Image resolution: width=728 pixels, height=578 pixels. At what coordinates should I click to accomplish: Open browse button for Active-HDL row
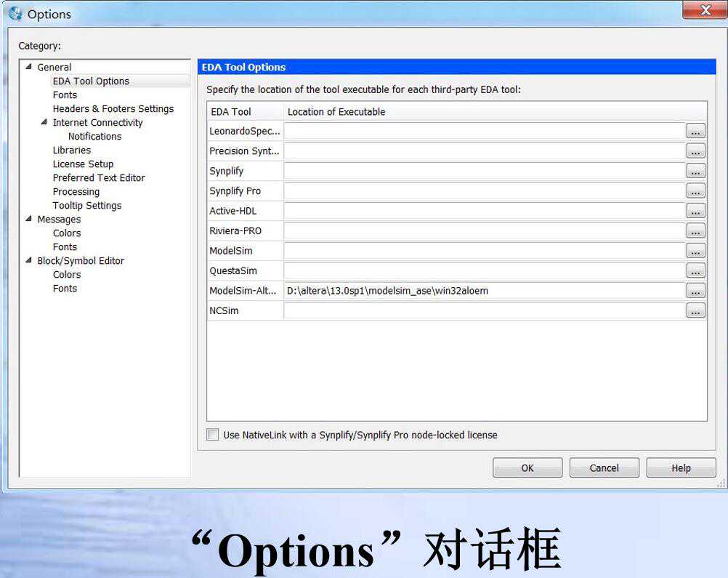coord(695,212)
